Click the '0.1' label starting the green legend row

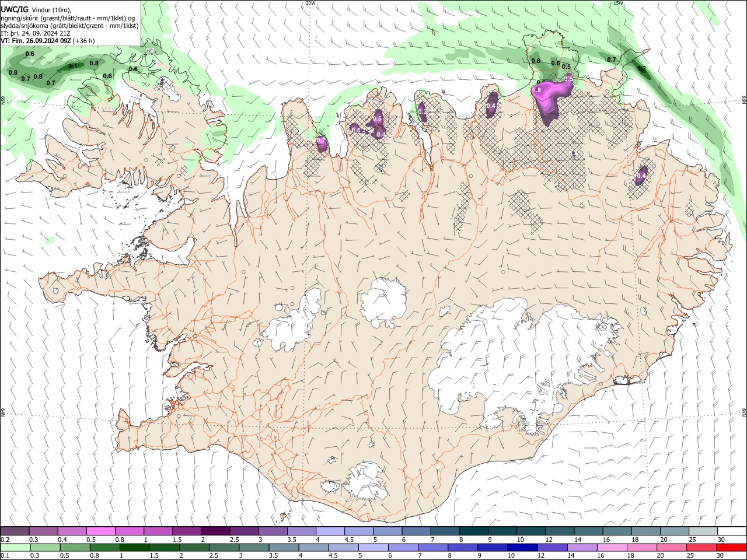5,555
